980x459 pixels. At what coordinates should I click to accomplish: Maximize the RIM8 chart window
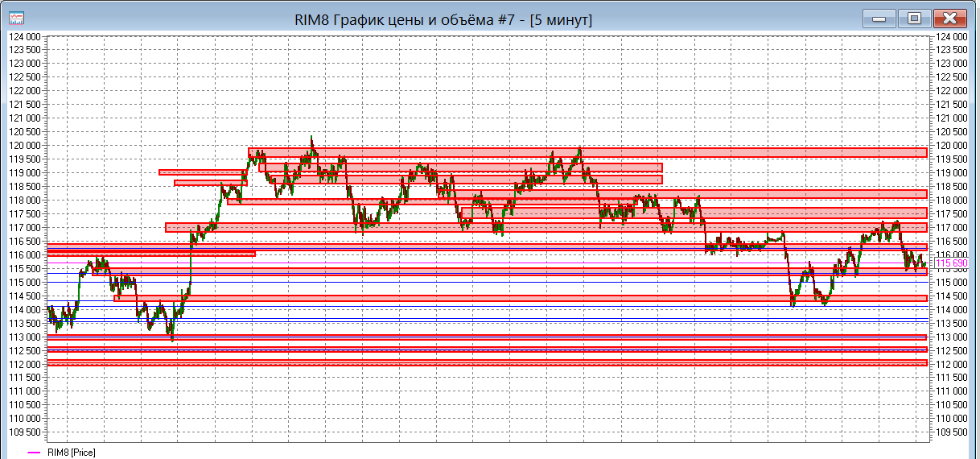914,18
